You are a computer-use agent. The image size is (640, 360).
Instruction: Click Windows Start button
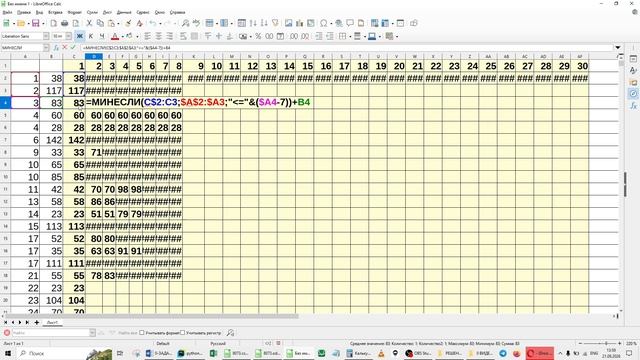7,353
